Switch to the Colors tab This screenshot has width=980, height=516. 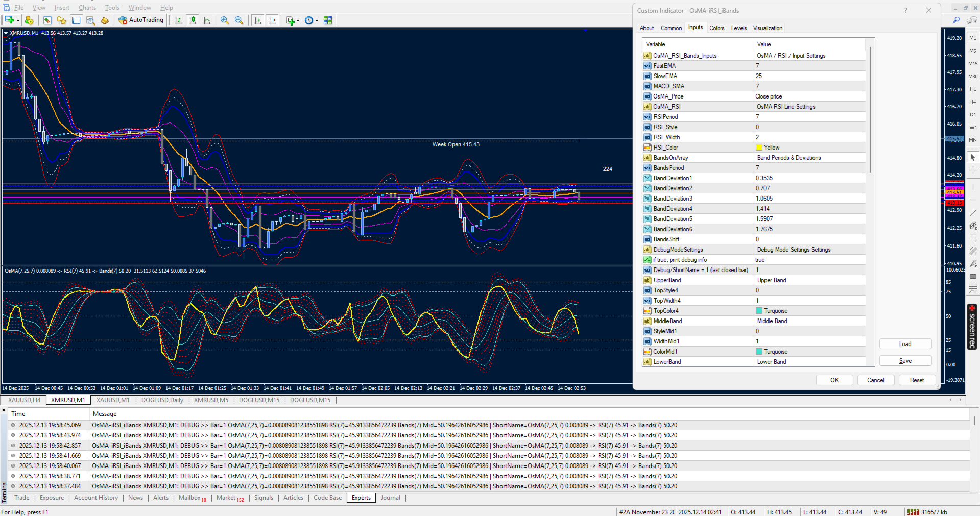pos(716,28)
